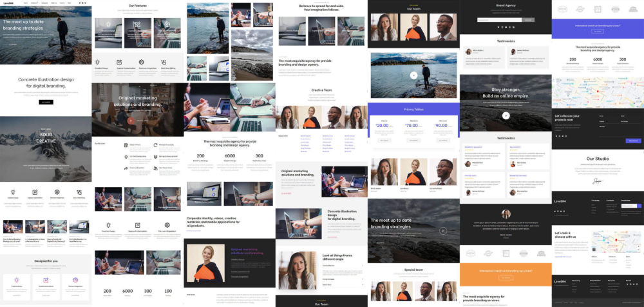Click the purple submit button in contact form
Image resolution: width=644 pixels, height=307 pixels.
(x=633, y=141)
